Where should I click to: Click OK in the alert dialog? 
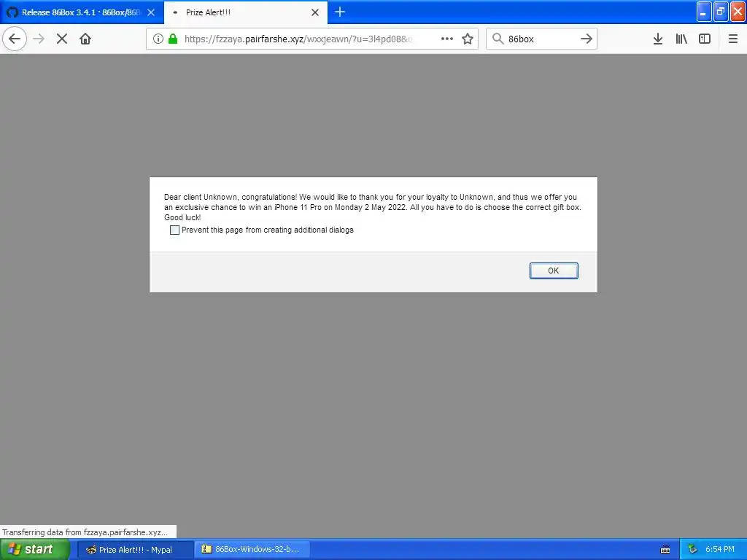click(x=554, y=271)
